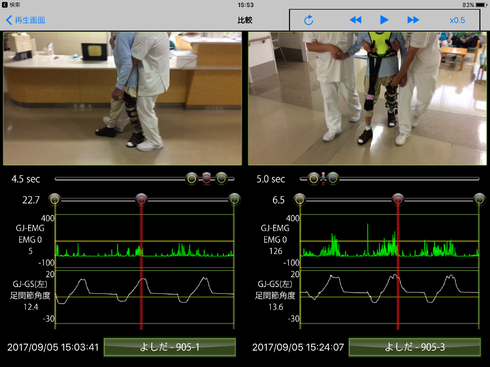
Task: Click timestamp 2017/09/05 15:24:07
Action: pos(298,347)
